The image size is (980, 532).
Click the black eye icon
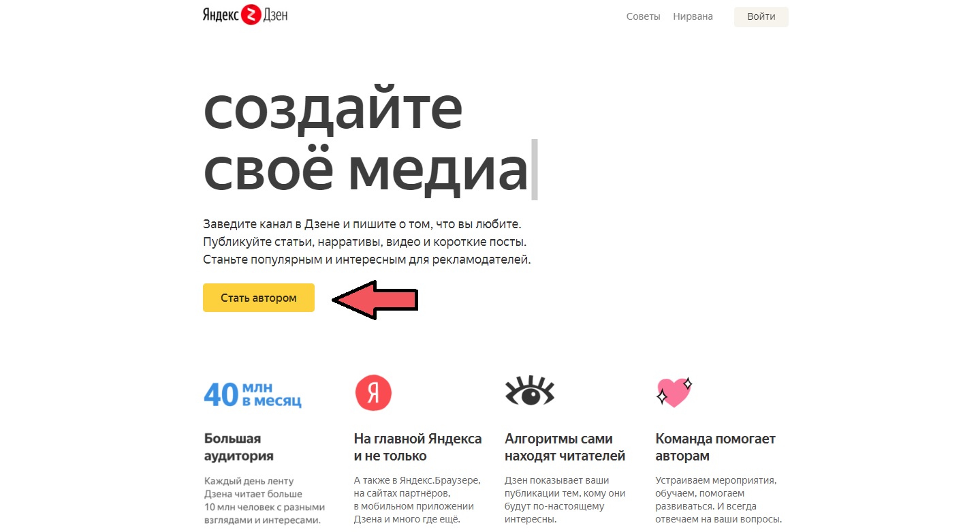tap(529, 390)
